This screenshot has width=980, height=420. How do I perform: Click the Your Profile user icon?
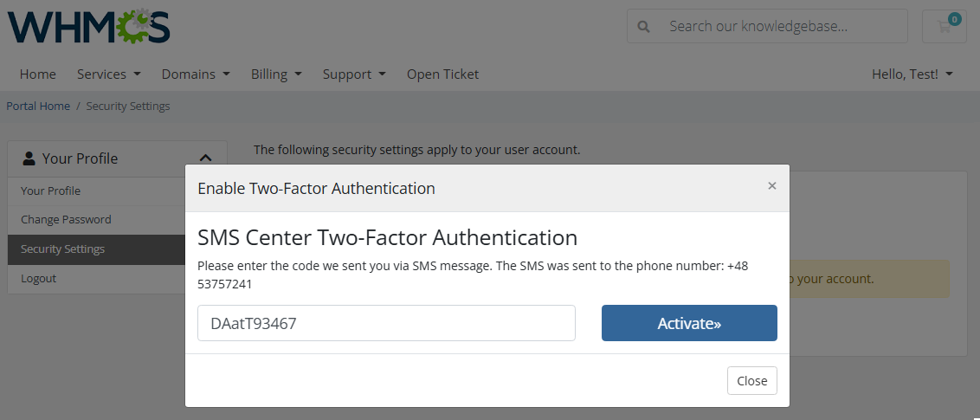tap(29, 158)
